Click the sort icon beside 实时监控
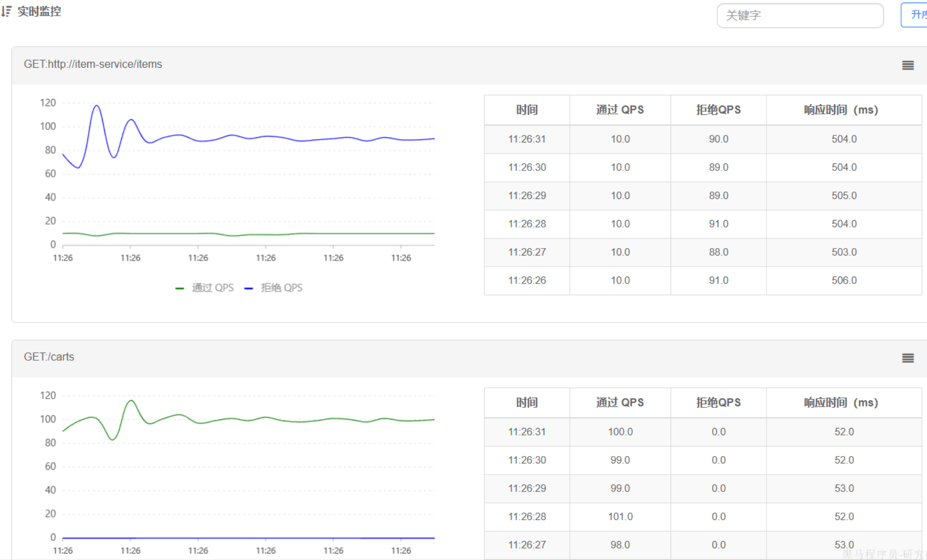927x560 pixels. pos(6,11)
